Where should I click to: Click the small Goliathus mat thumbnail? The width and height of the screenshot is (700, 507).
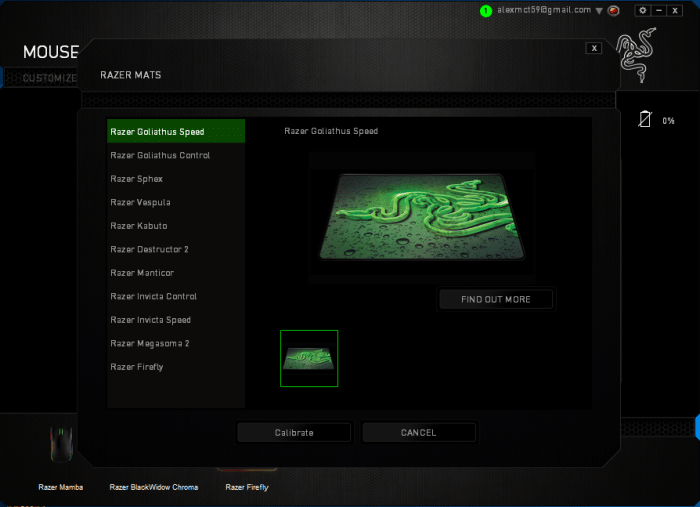pyautogui.click(x=309, y=358)
